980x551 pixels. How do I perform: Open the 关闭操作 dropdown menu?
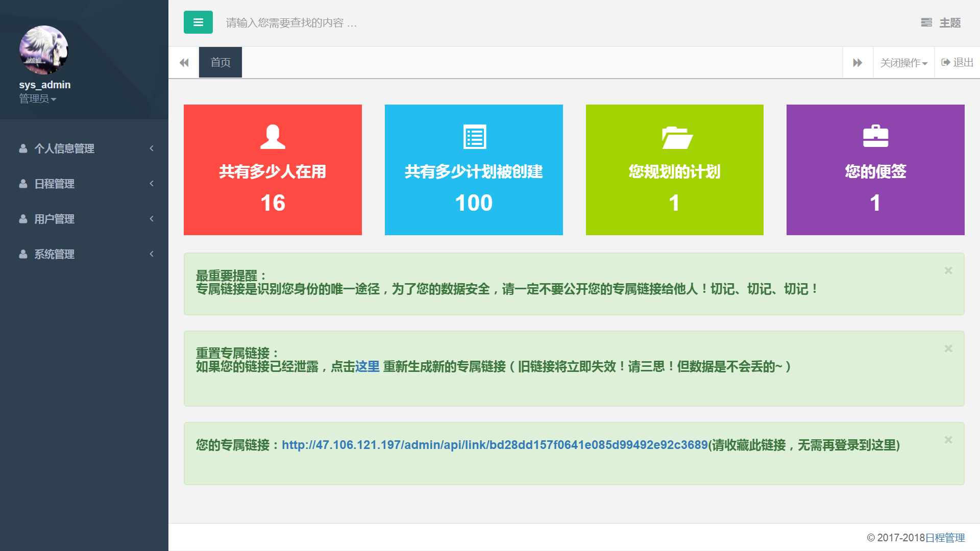(903, 63)
